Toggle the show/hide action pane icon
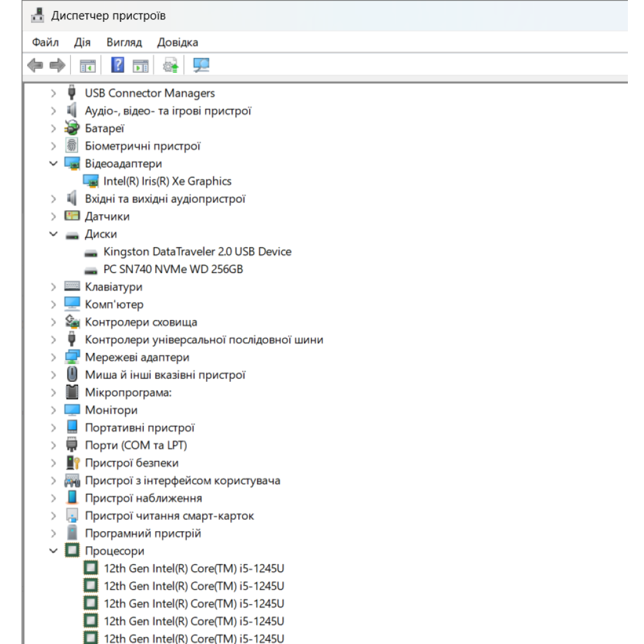The image size is (644, 644). [x=140, y=65]
